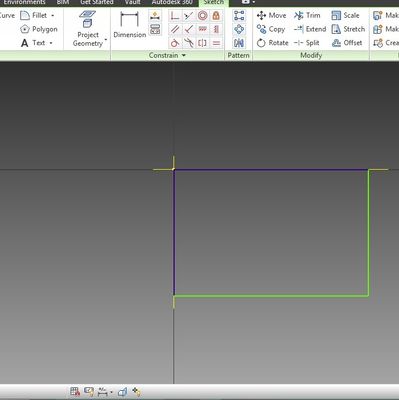Activate the Project Geometry tool
Image resolution: width=399 pixels, height=400 pixels.
(88, 29)
